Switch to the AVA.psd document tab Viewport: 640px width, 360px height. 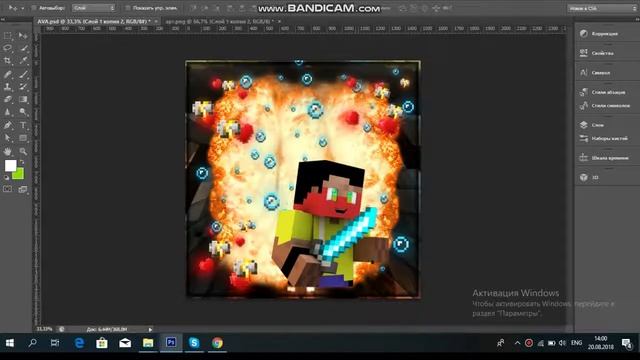[94, 21]
